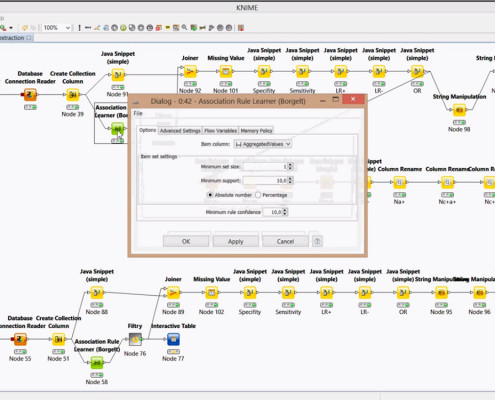Viewport: 495px width, 400px height.
Task: Open the Flow Variables tab
Action: (x=220, y=131)
